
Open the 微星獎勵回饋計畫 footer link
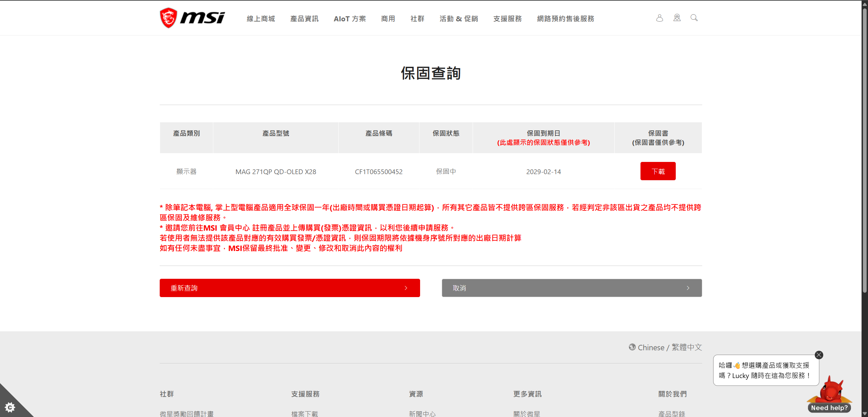[187, 413]
